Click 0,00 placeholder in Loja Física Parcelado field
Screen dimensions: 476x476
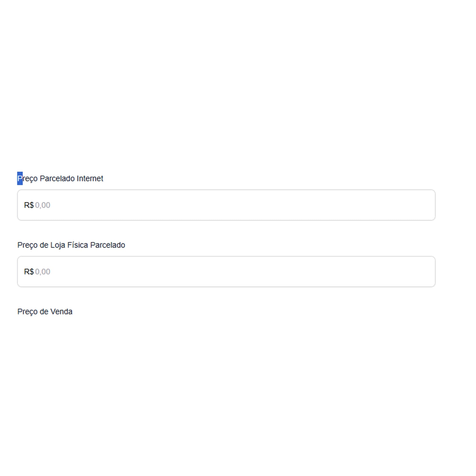pos(43,272)
